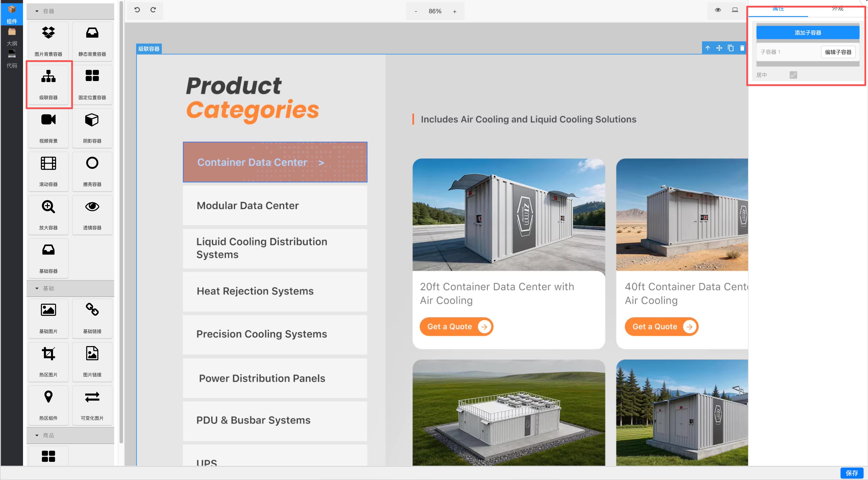Click the move handle on the selected container
The image size is (868, 480).
[x=719, y=48]
